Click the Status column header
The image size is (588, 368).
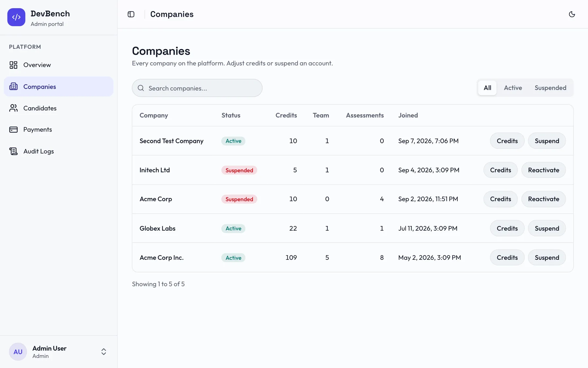(231, 115)
